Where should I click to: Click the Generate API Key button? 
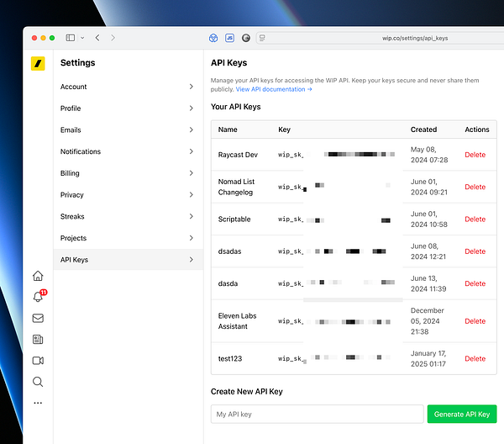462,414
